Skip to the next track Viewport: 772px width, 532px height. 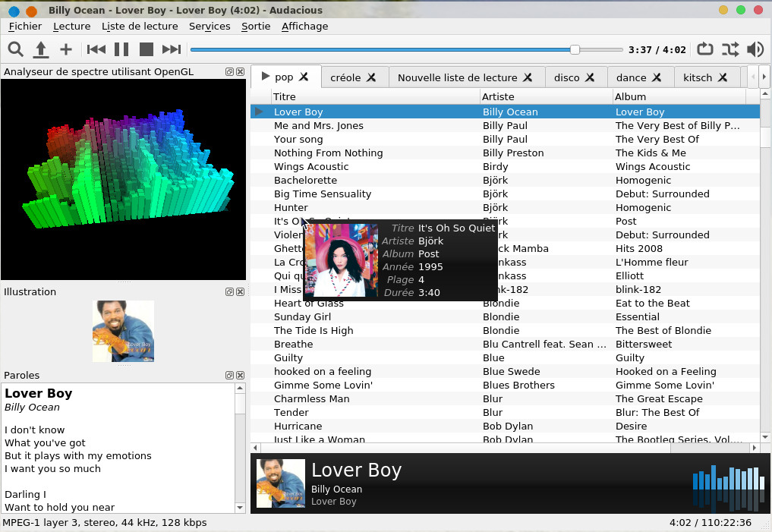172,50
